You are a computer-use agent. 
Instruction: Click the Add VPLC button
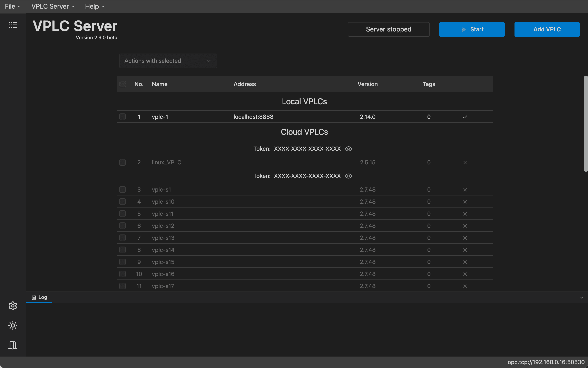point(547,29)
